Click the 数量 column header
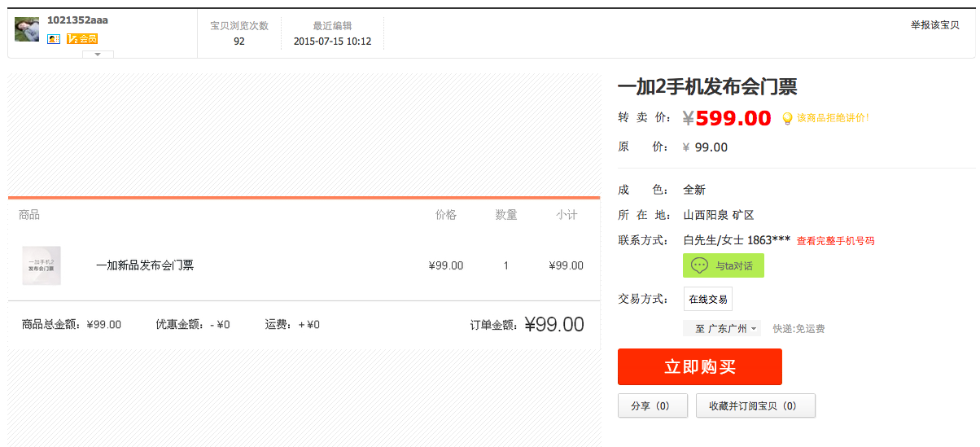This screenshot has width=980, height=447. (506, 215)
